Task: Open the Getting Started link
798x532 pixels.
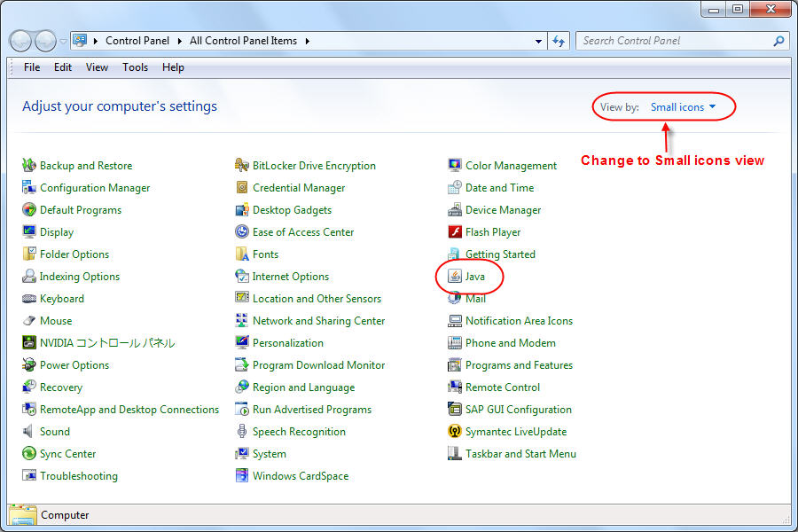Action: (x=500, y=254)
